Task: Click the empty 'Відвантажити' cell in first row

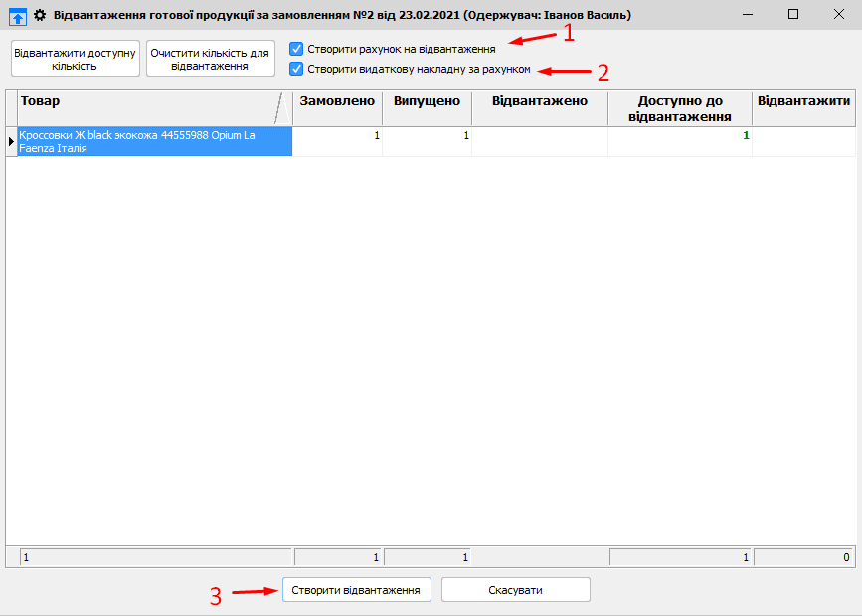Action: (803, 141)
